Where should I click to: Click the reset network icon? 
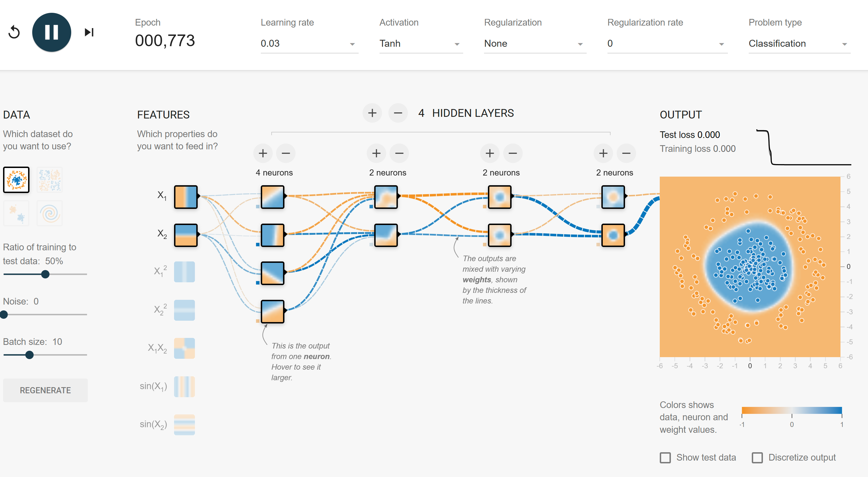[14, 32]
